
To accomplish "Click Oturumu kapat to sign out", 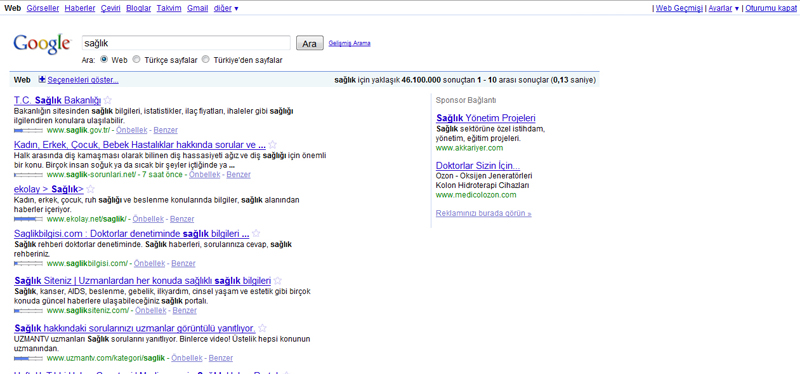I will [771, 8].
